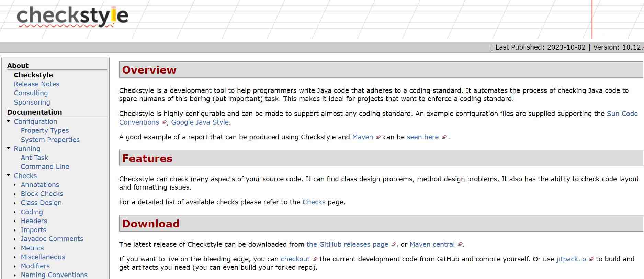Viewport: 644px width, 279px height.
Task: Click external-link icon after checkout link
Action: (x=315, y=259)
